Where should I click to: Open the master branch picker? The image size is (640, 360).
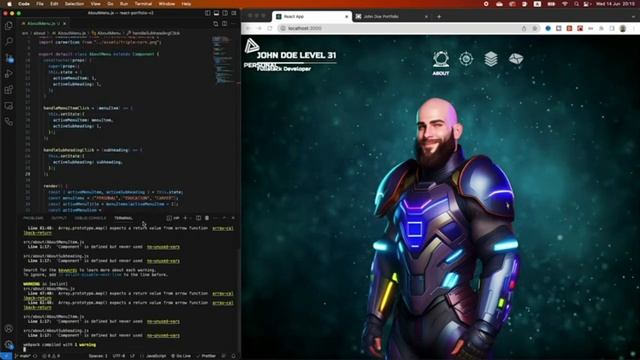22,356
